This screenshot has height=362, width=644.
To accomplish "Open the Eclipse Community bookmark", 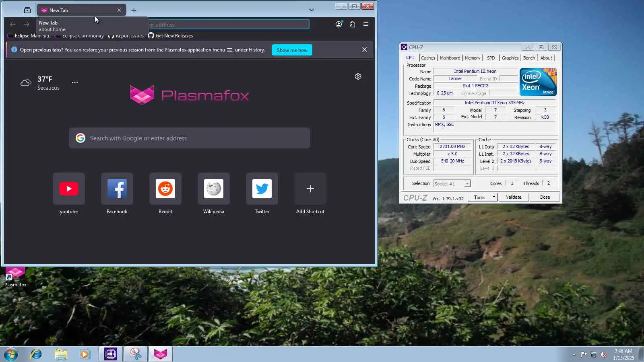I will click(79, 36).
